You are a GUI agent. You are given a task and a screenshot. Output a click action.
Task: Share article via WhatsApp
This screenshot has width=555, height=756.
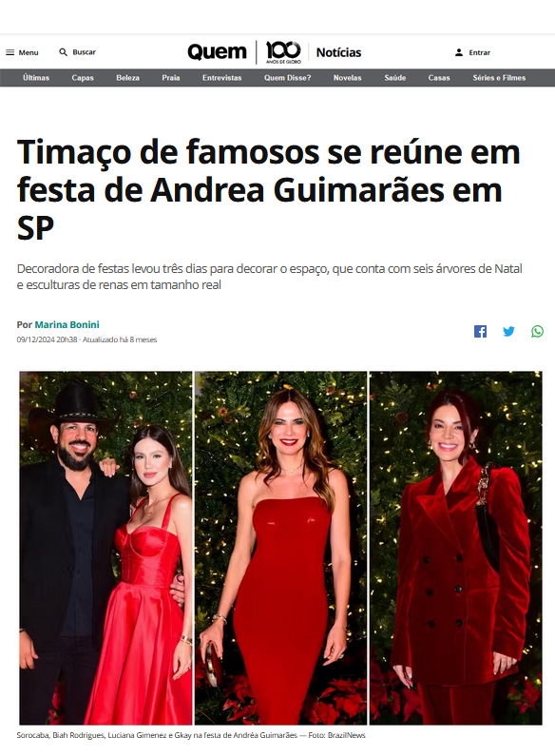(537, 331)
